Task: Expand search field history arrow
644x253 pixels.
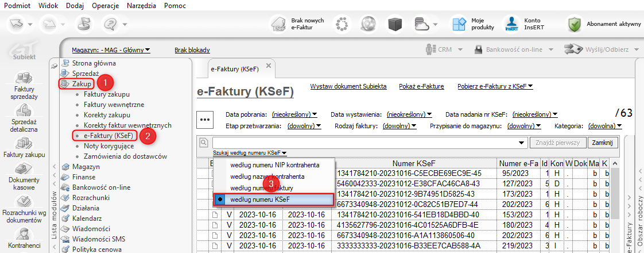Action: pyautogui.click(x=522, y=143)
